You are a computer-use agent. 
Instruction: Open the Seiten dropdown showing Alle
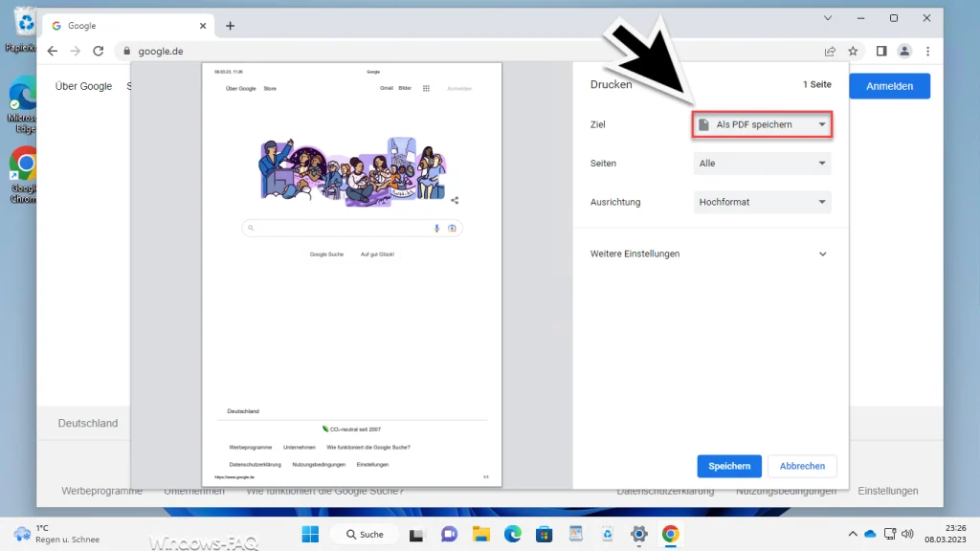click(x=762, y=163)
